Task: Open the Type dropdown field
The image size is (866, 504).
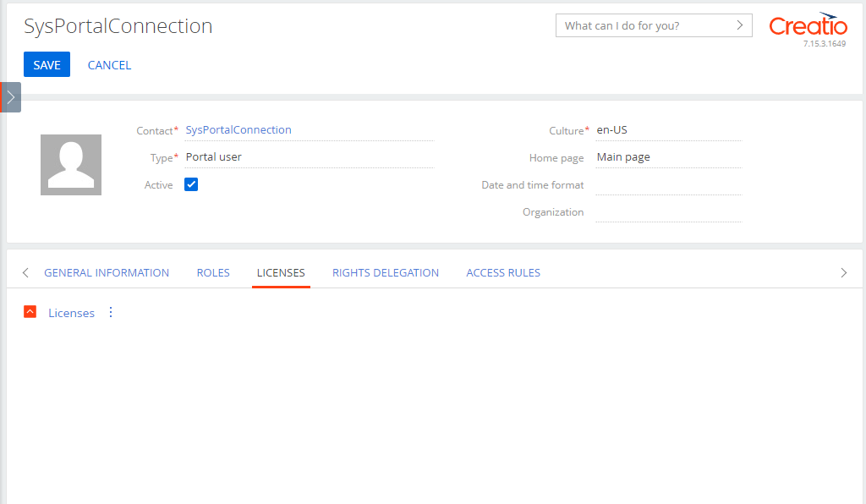Action: [310, 157]
